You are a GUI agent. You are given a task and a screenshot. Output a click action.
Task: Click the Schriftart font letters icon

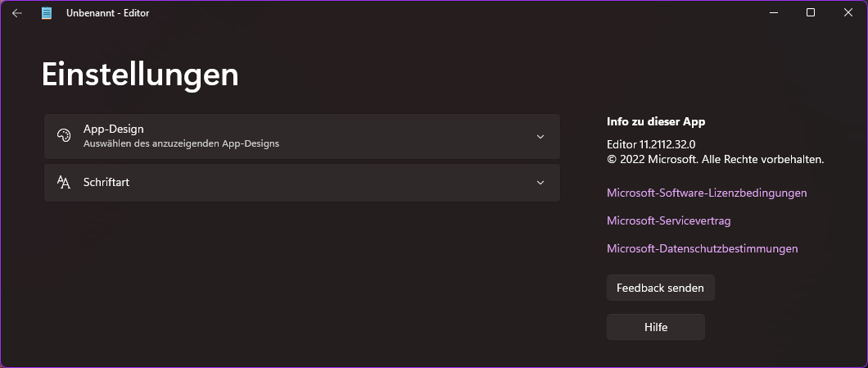click(x=64, y=182)
